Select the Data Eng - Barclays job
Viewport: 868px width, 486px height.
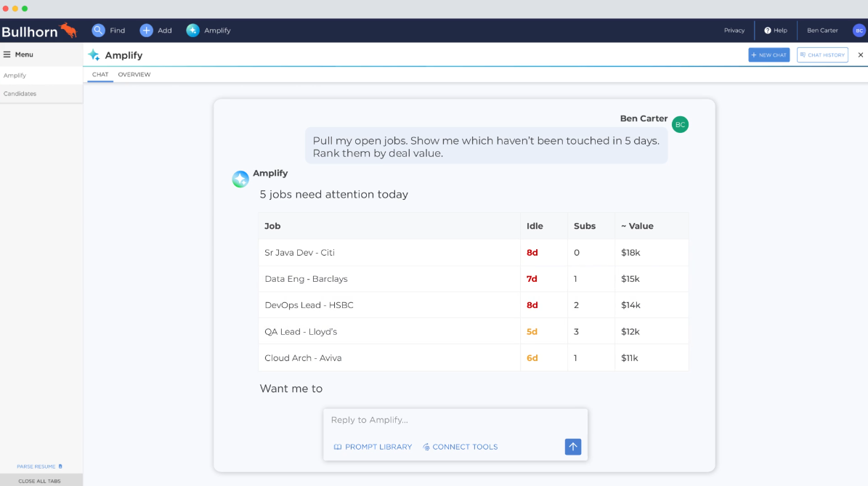point(306,278)
